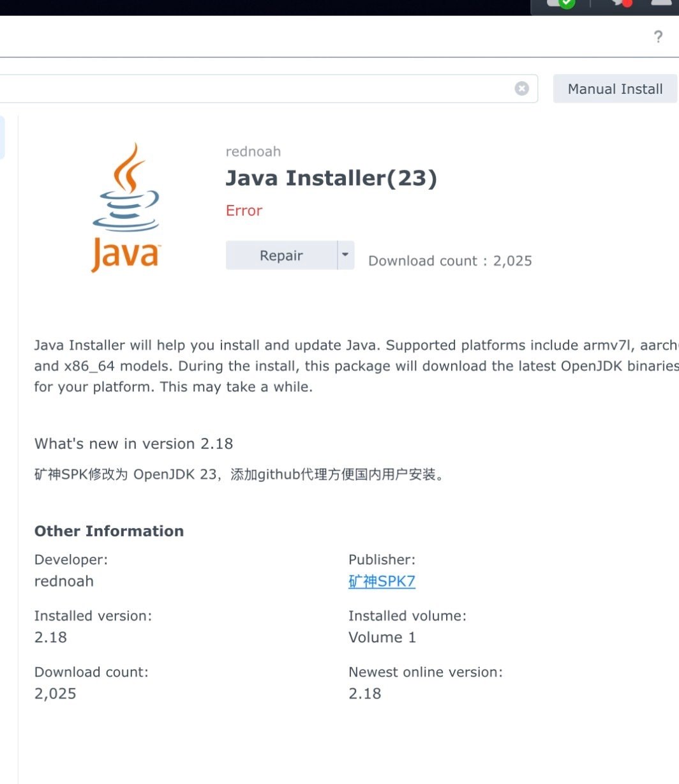Image resolution: width=679 pixels, height=784 pixels.
Task: Click the Download count text beside Repair
Action: coord(450,260)
